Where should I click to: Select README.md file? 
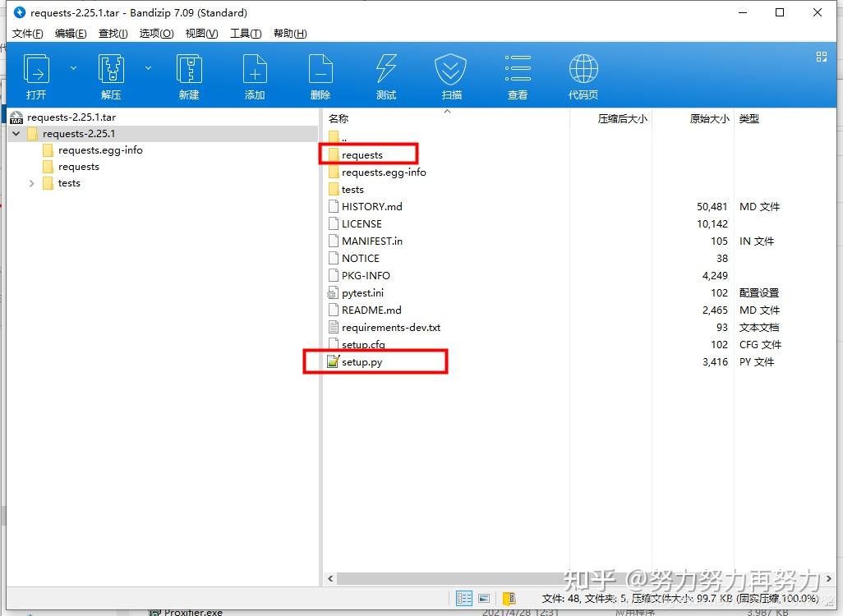click(x=371, y=310)
